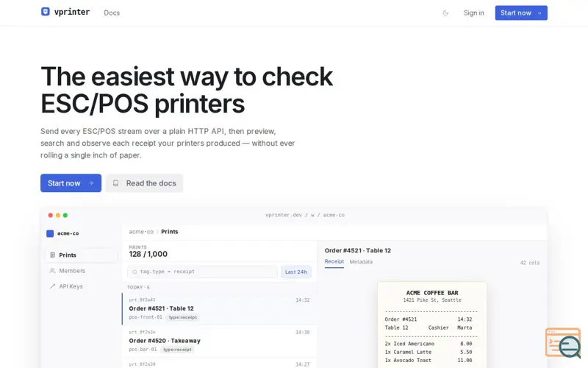Click the Order #4521 · Table 12 detail title

pyautogui.click(x=358, y=250)
